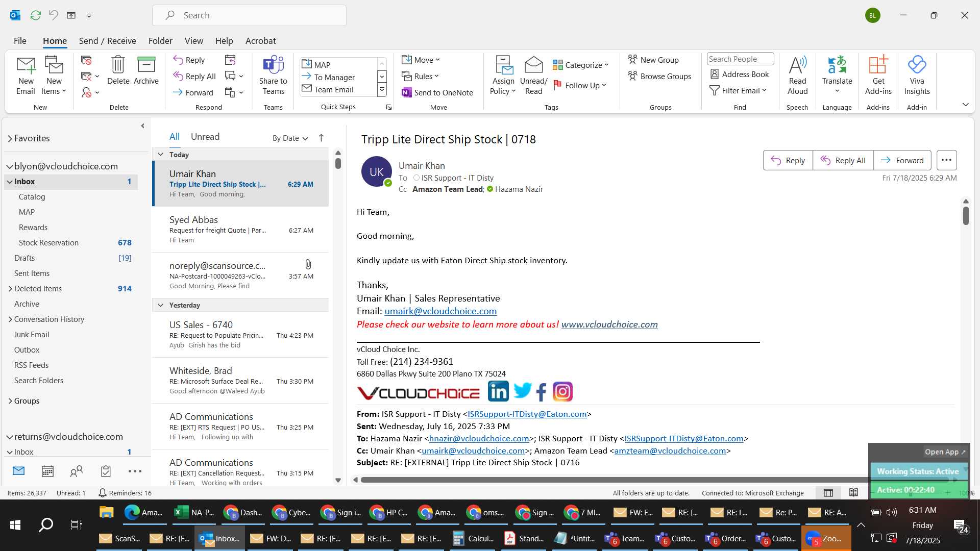The height and width of the screenshot is (551, 980).
Task: Select the Stock Reservation folder
Action: (x=71, y=242)
